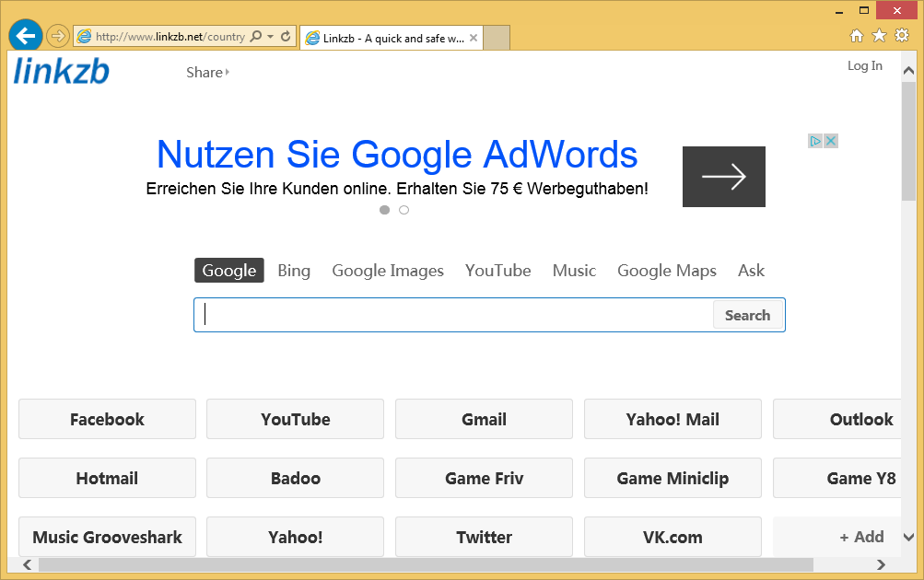
Task: Close the Google AdWords ad banner
Action: 831,141
